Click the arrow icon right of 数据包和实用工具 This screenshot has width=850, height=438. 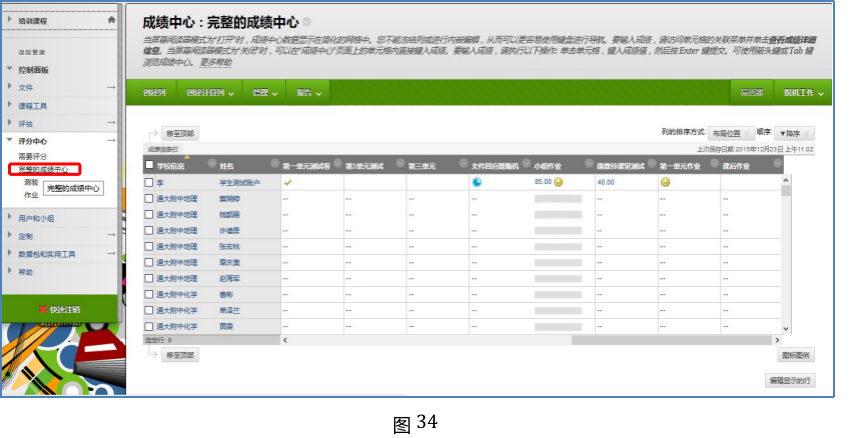[x=111, y=253]
